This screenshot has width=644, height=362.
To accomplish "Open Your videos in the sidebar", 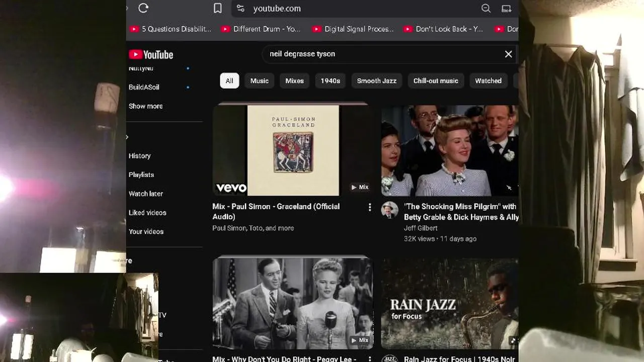I will tap(146, 232).
